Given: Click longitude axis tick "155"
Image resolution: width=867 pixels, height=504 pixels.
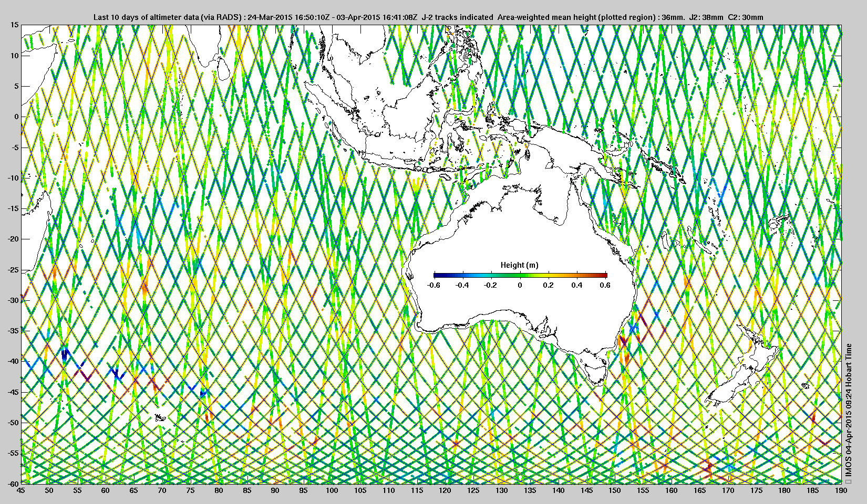Looking at the screenshot, I should 643,490.
